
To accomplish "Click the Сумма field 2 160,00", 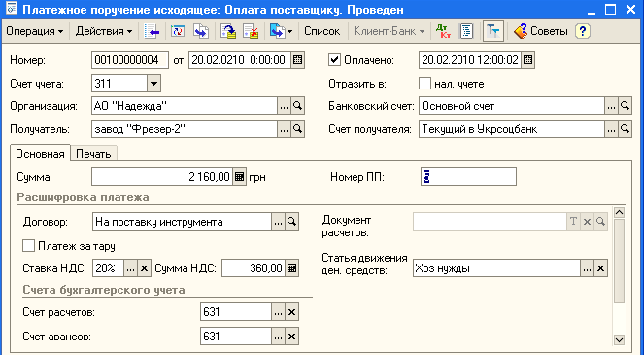I will tap(162, 177).
